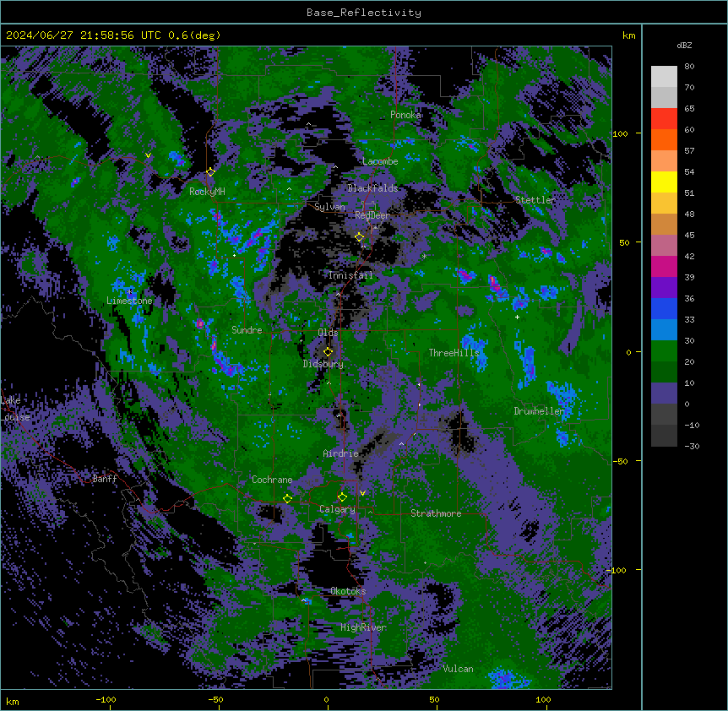Select the Innisfail map label

[x=350, y=275]
